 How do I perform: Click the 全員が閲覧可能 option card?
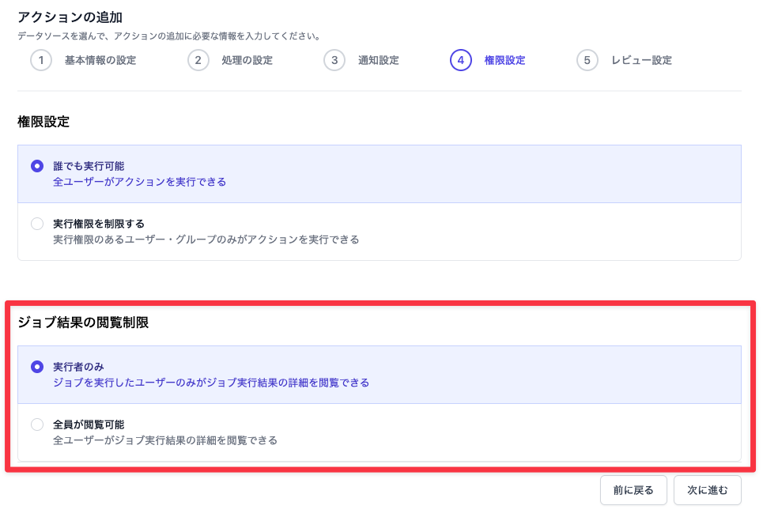pos(380,432)
